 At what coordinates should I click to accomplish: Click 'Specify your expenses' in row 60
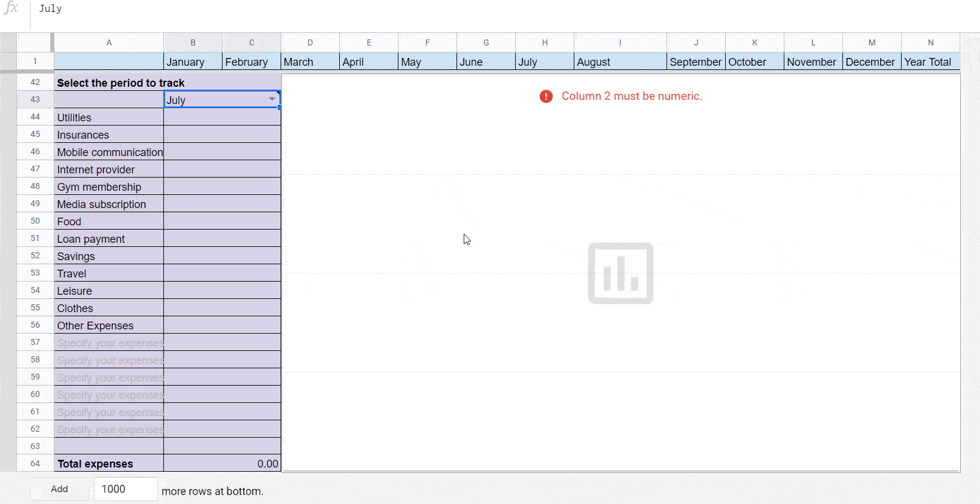tap(110, 395)
